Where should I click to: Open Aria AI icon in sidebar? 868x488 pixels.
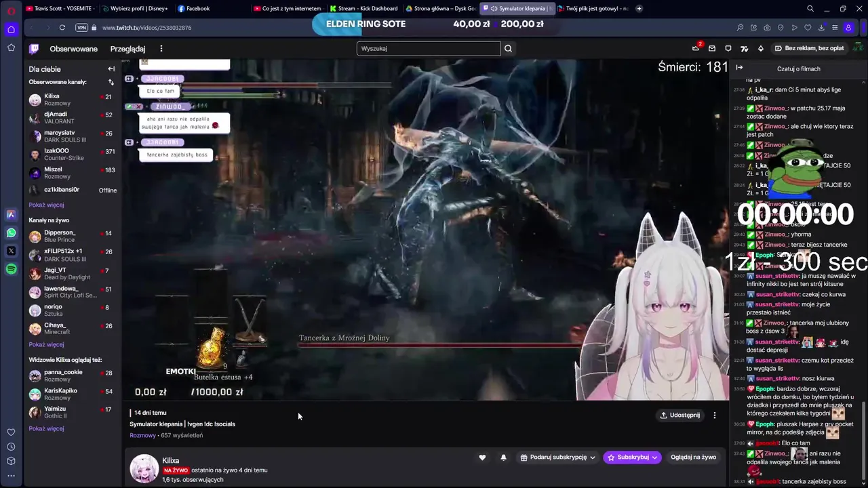(11, 214)
